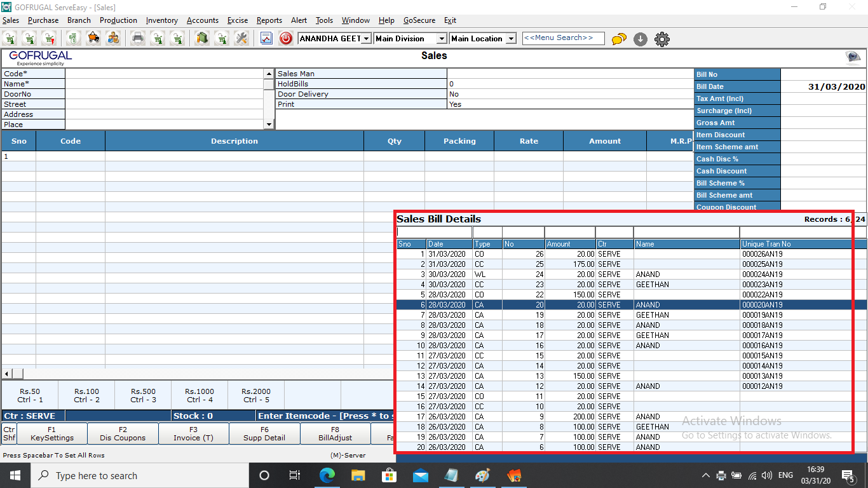
Task: Click the wrench and screwdriver tools icon
Action: [x=241, y=38]
